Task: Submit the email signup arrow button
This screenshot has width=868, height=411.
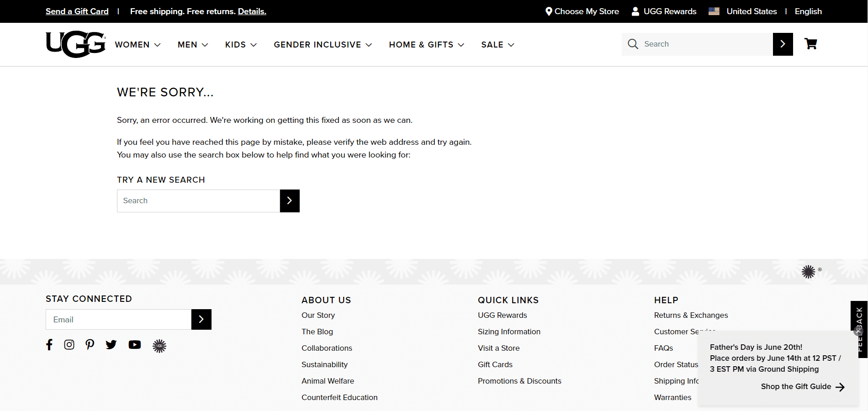Action: [201, 319]
